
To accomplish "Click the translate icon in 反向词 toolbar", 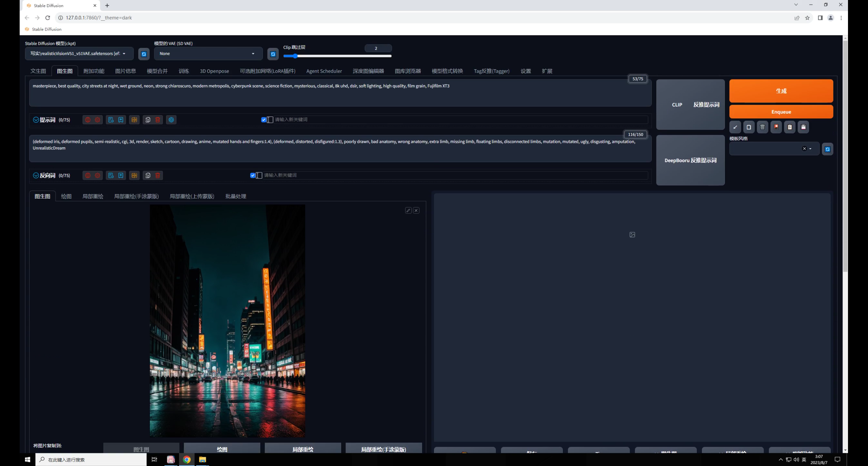I will coord(134,175).
